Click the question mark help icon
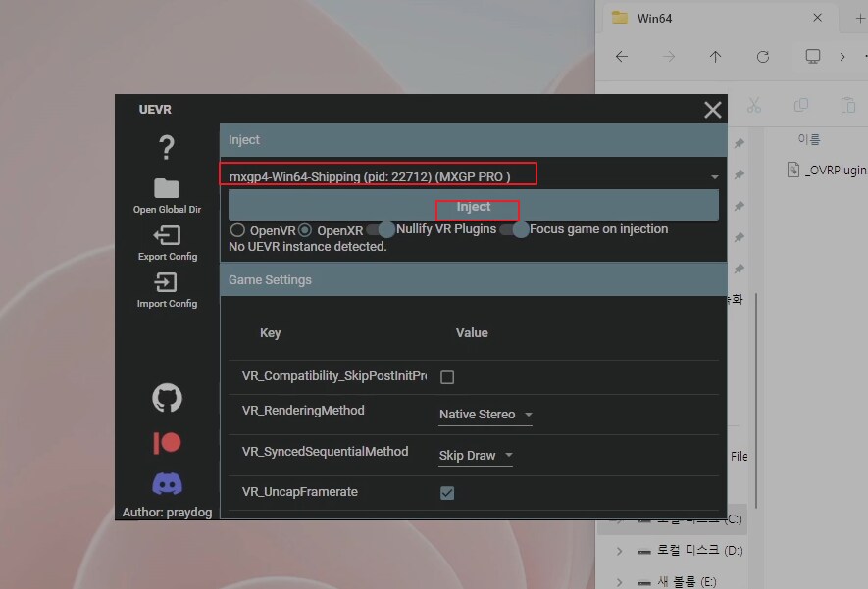The image size is (868, 589). click(x=167, y=148)
